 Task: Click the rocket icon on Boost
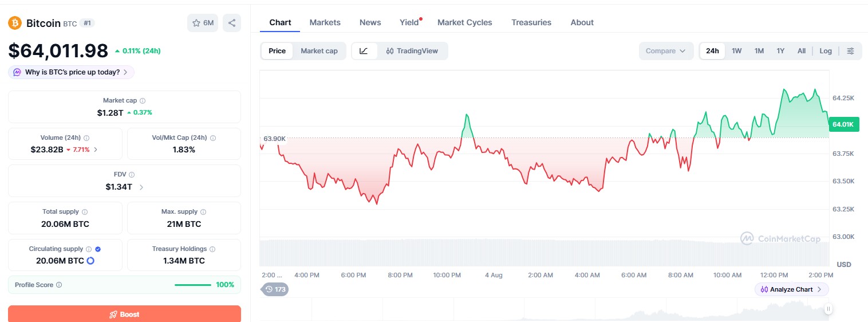point(113,315)
